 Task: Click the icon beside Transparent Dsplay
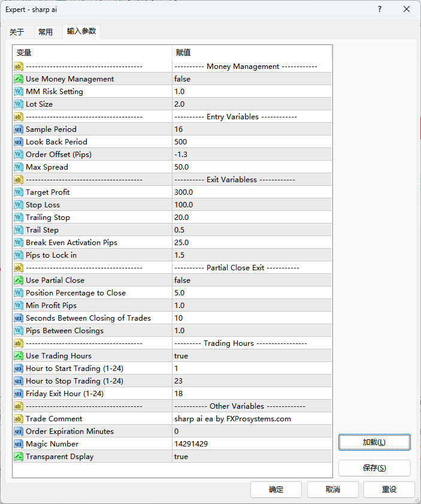click(x=19, y=457)
